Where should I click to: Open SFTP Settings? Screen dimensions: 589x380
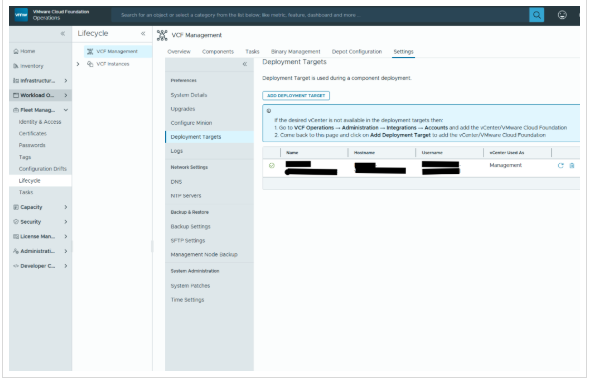pyautogui.click(x=188, y=241)
